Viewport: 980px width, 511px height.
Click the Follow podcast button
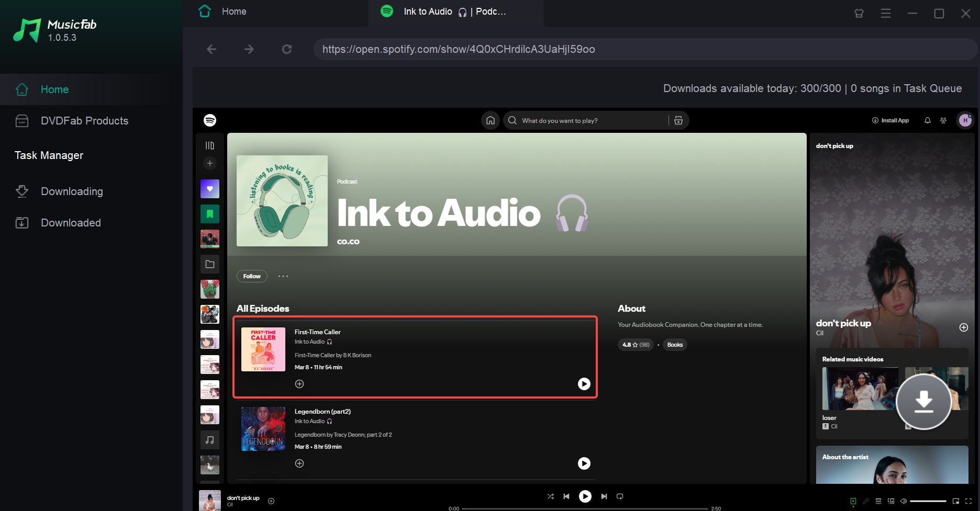click(252, 276)
